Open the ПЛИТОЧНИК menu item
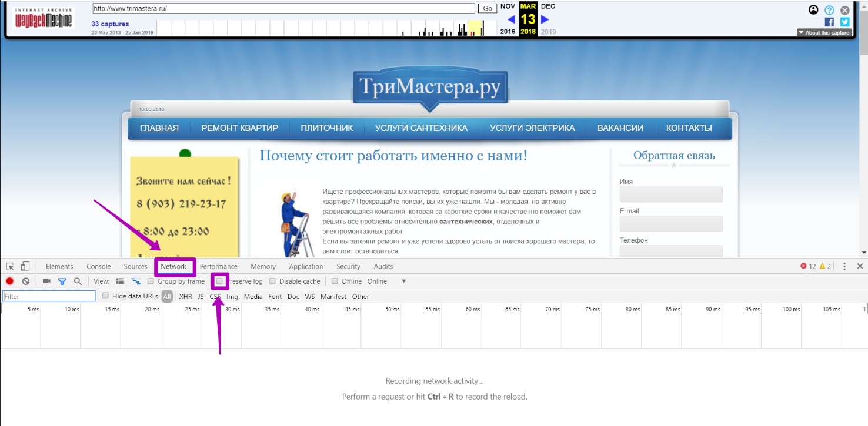The image size is (868, 426). [x=326, y=128]
